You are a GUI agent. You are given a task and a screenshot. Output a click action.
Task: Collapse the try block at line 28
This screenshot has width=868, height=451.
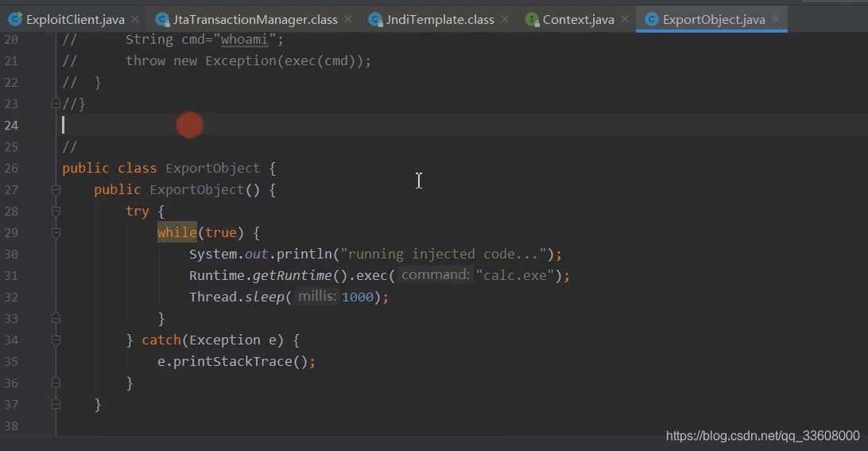[x=56, y=211]
